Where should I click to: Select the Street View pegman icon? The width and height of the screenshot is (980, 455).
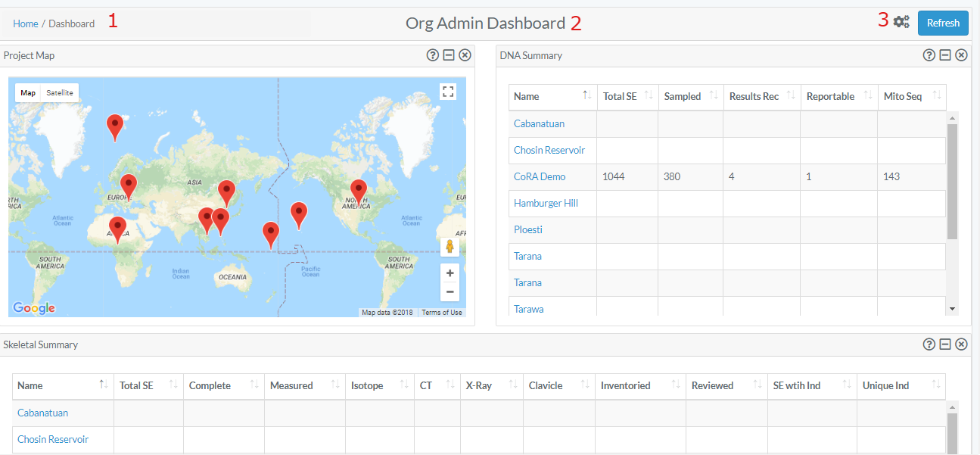[x=450, y=247]
